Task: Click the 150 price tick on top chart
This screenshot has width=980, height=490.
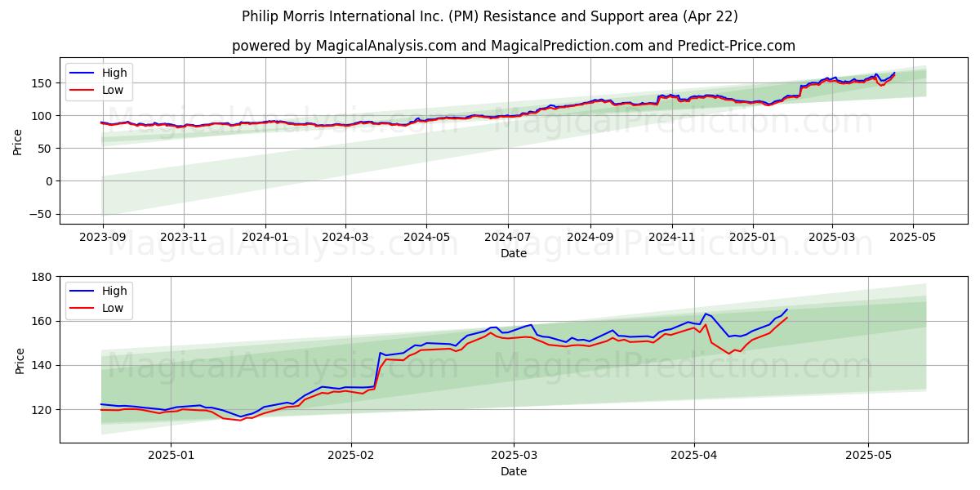Action: pos(43,83)
